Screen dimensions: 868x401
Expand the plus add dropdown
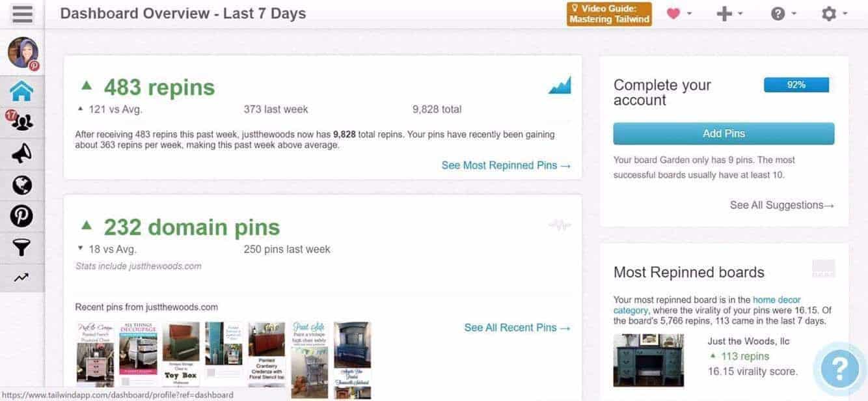pyautogui.click(x=729, y=14)
